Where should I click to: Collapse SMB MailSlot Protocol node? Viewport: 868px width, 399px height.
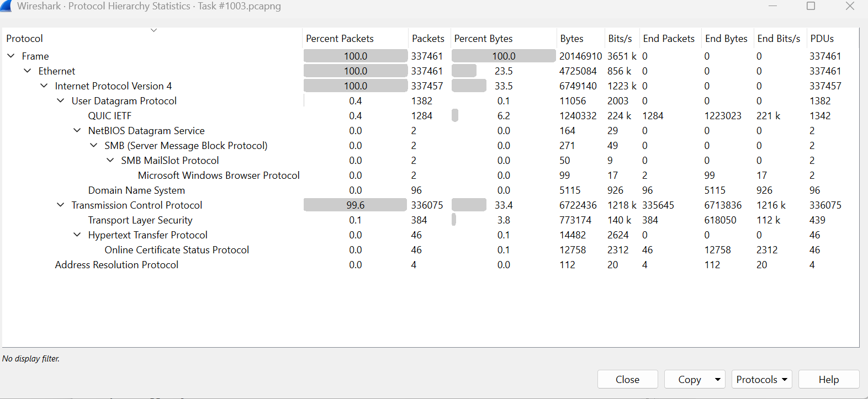110,160
